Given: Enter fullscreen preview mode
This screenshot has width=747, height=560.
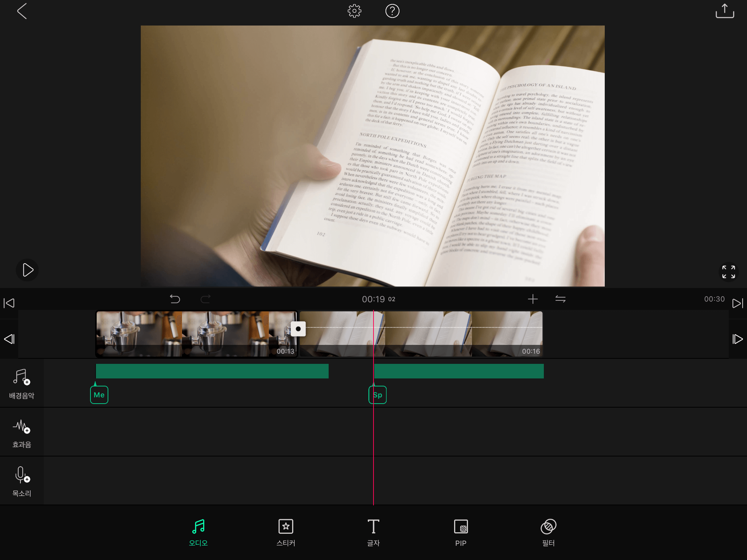Looking at the screenshot, I should click(728, 272).
